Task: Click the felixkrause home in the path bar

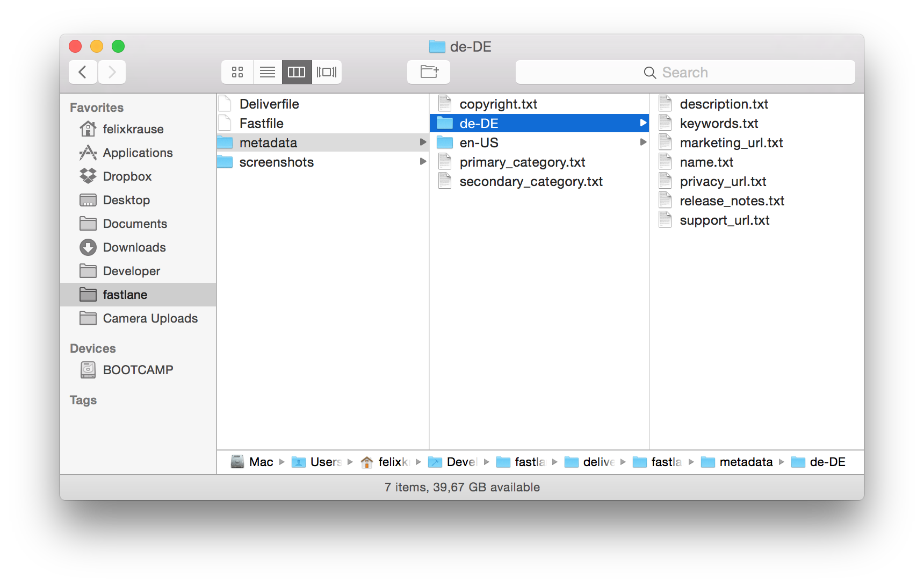Action: (385, 462)
